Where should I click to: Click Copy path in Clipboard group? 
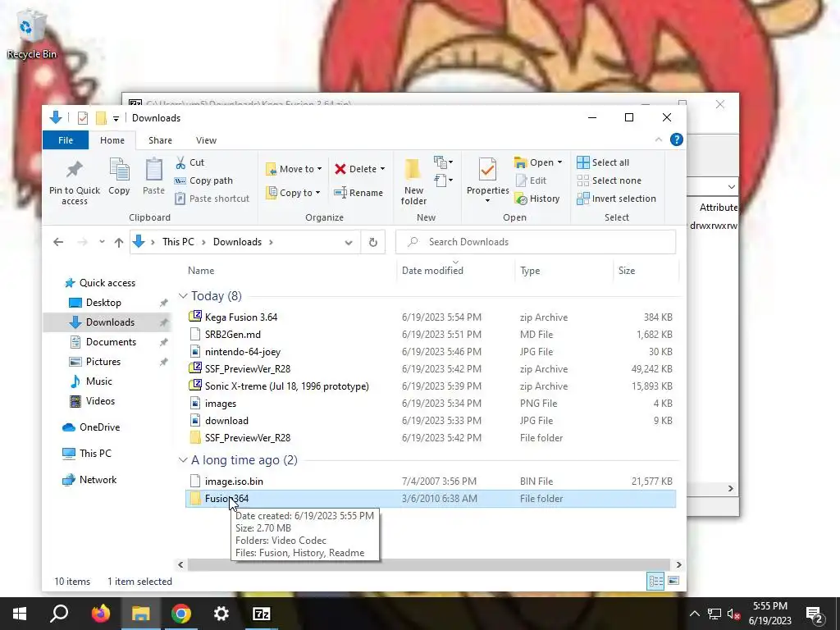click(203, 180)
